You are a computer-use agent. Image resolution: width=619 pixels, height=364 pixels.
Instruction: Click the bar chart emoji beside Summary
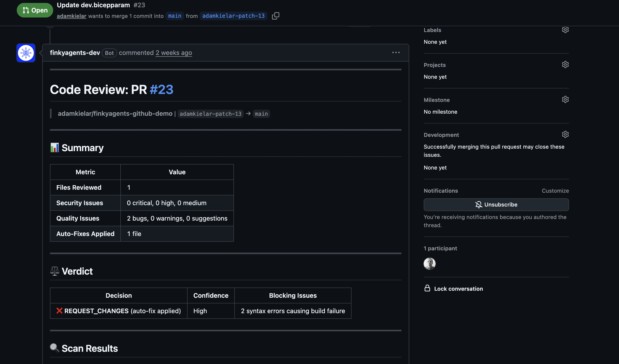click(x=54, y=148)
